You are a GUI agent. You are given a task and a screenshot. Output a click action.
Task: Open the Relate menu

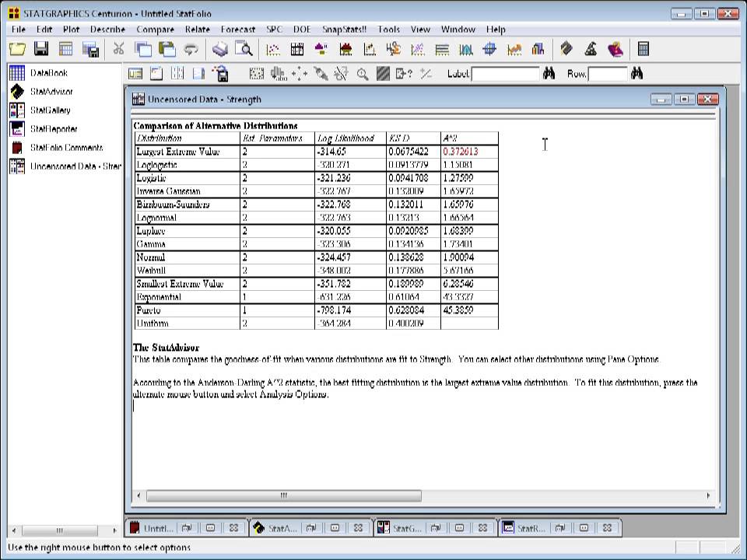point(197,30)
